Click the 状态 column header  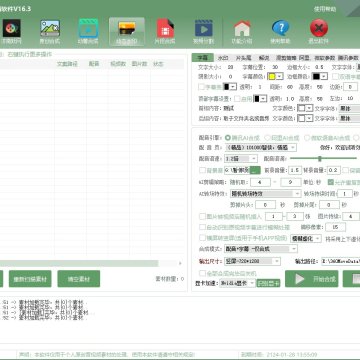pyautogui.click(x=158, y=64)
